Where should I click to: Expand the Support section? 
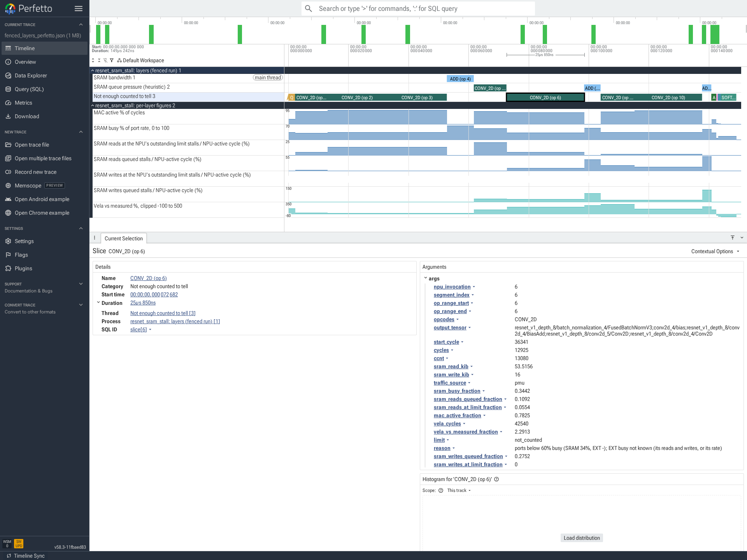[x=81, y=284]
